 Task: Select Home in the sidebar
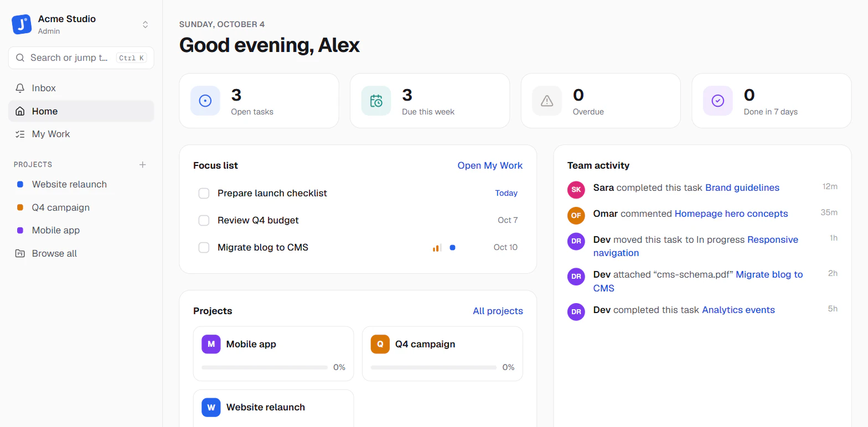81,111
